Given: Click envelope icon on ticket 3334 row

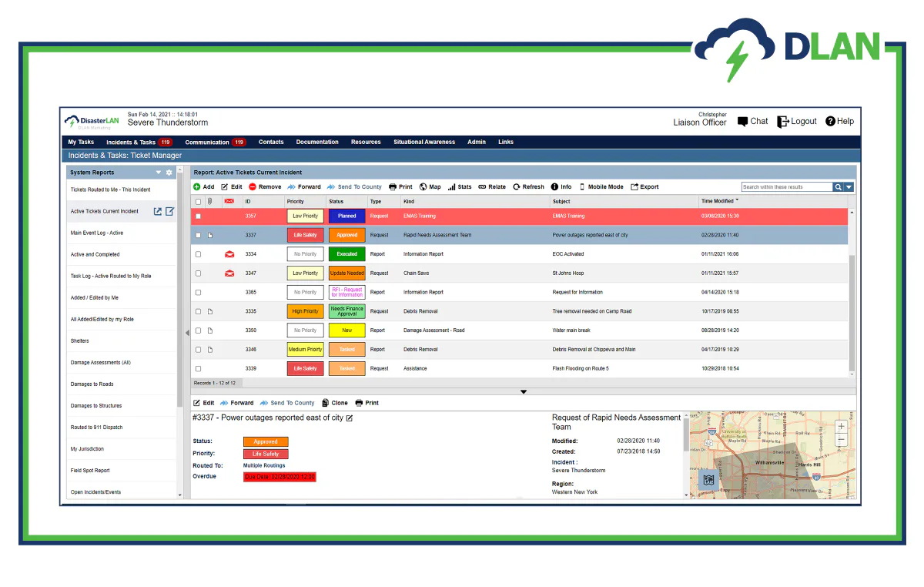Looking at the screenshot, I should click(x=229, y=254).
